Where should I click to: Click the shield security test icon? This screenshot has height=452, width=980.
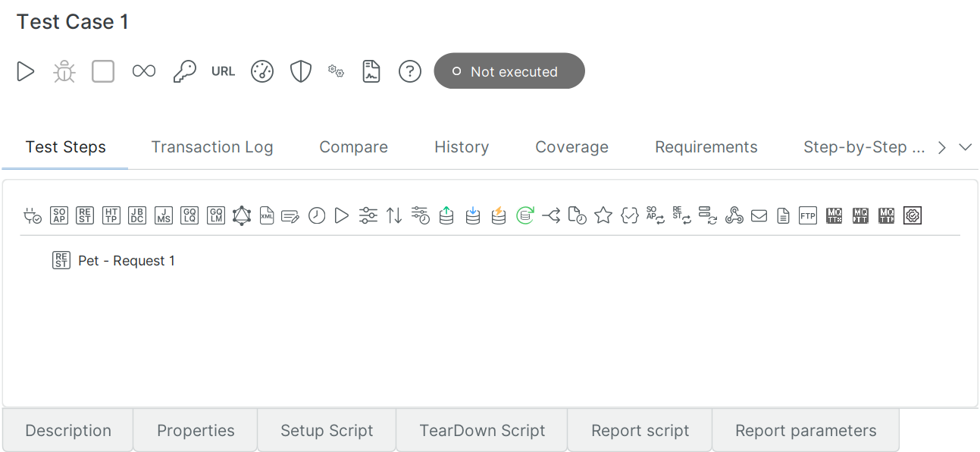301,71
